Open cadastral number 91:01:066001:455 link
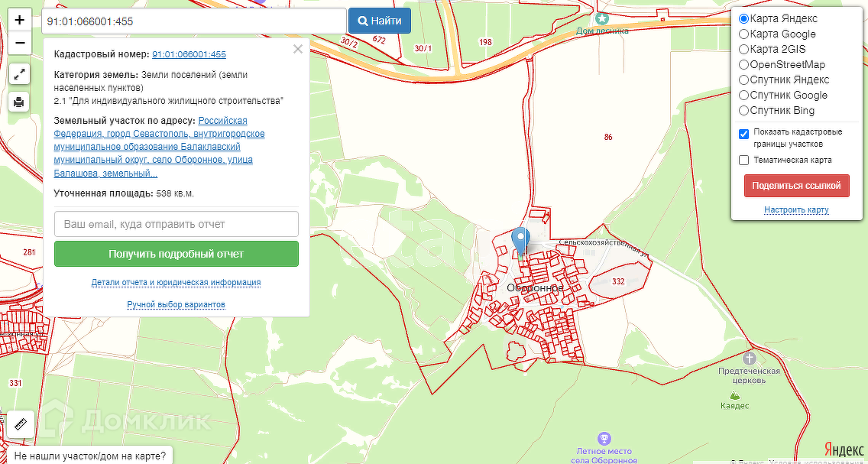This screenshot has height=464, width=868. point(189,54)
